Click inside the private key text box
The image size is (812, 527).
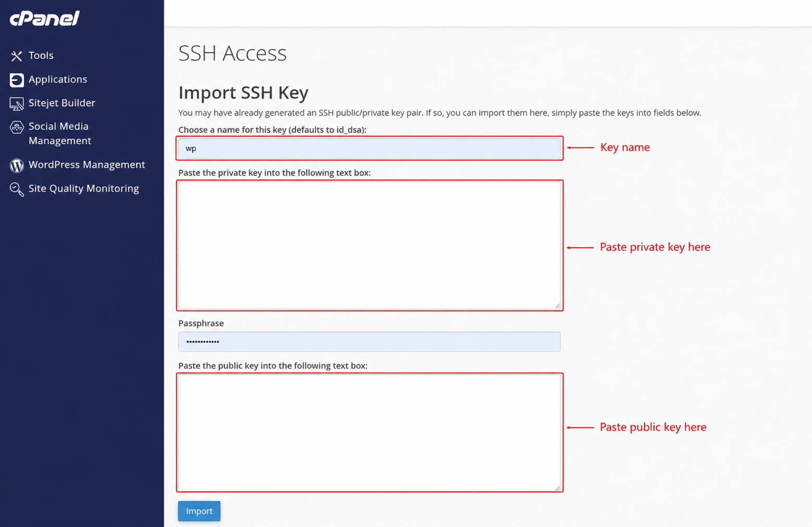pos(369,245)
